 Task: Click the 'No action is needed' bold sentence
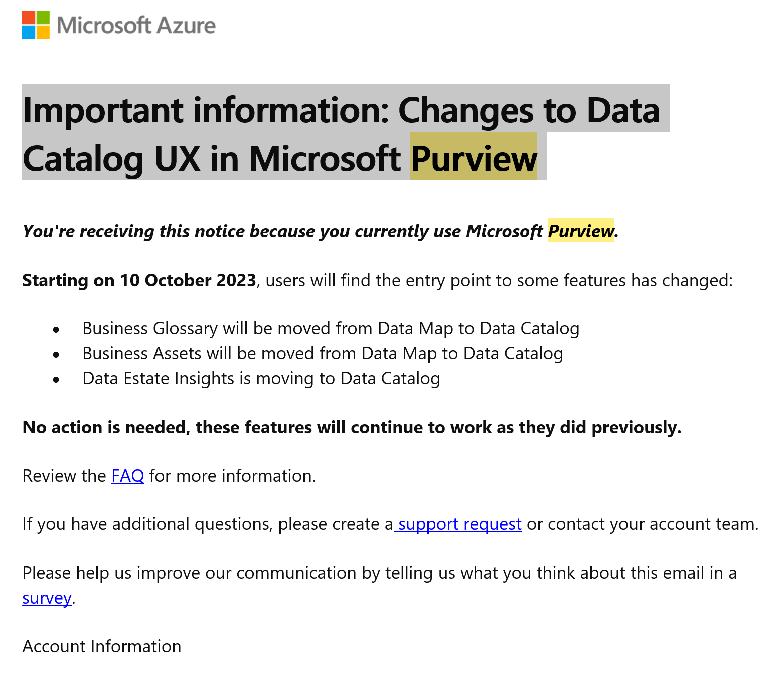352,427
